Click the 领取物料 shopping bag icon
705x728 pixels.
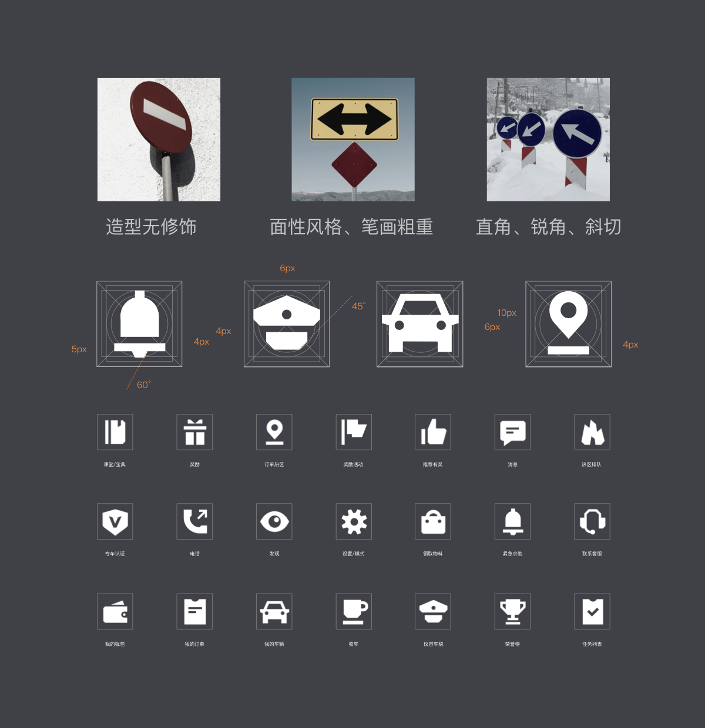coord(433,521)
